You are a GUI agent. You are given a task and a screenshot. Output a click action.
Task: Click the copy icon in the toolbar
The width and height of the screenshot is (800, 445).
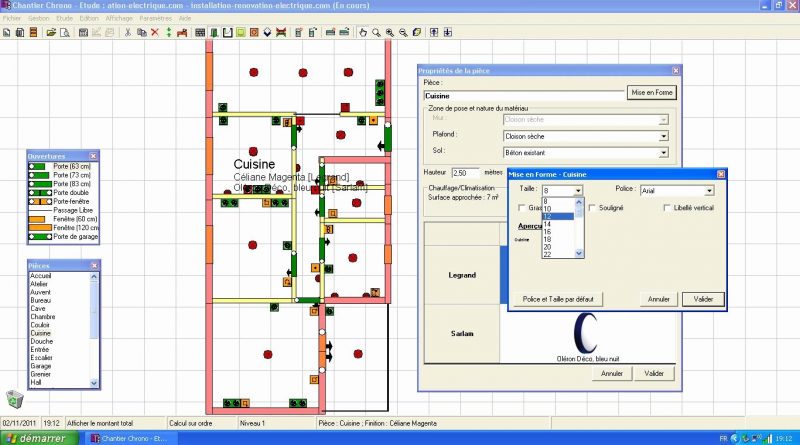pos(141,32)
